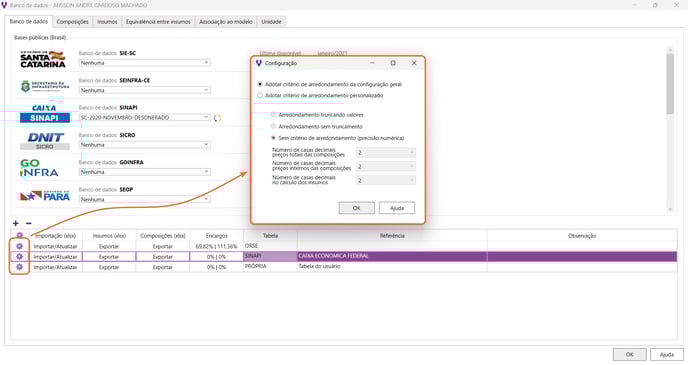Open GOINFRA database dropdown
688x365 pixels.
pyautogui.click(x=145, y=172)
